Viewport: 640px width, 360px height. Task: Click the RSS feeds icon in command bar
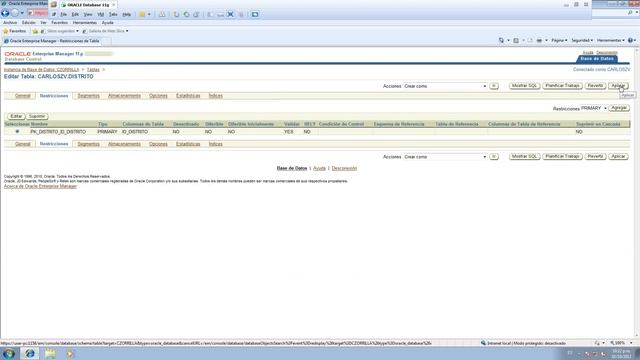click(516, 40)
